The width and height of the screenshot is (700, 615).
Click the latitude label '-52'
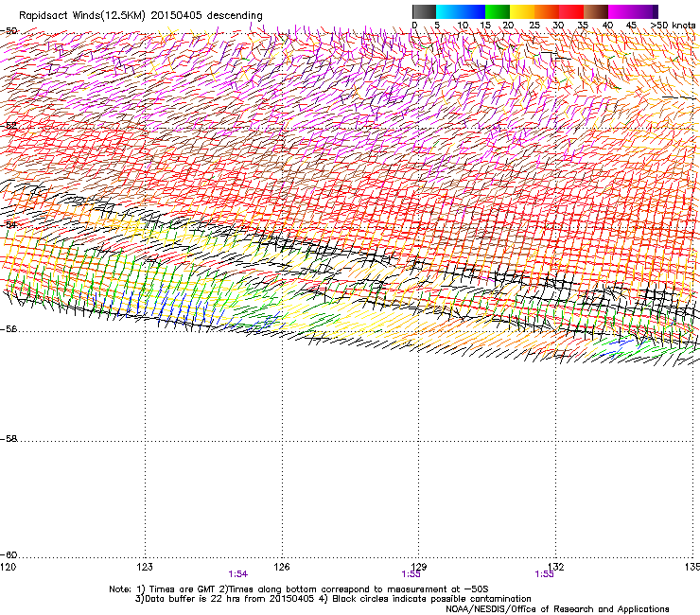(9, 126)
